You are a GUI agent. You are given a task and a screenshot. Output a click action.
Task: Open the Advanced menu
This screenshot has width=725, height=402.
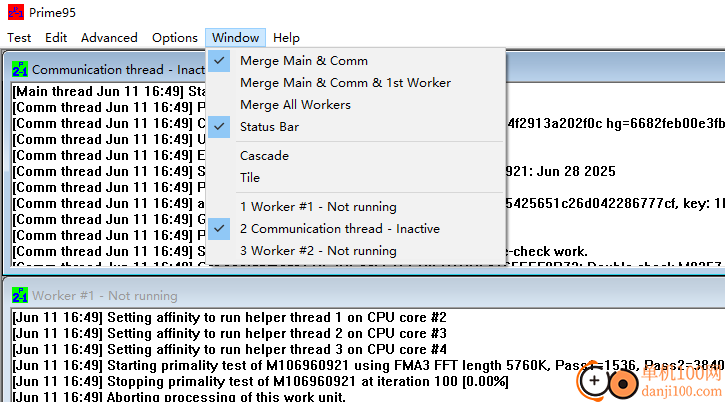pos(109,37)
